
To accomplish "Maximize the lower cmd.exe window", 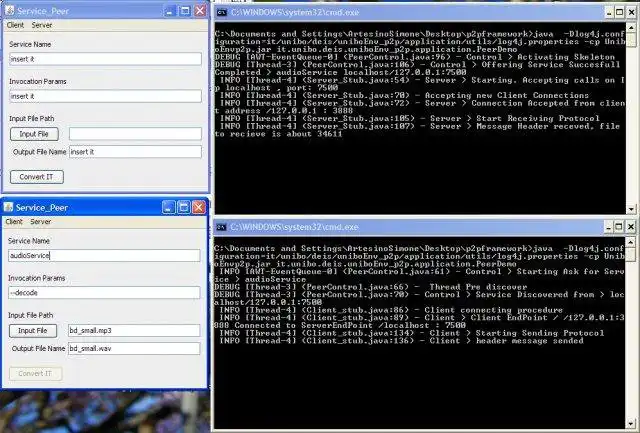I will [x=619, y=227].
